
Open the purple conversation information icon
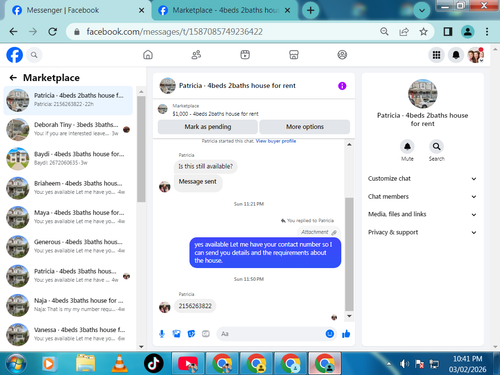(342, 86)
